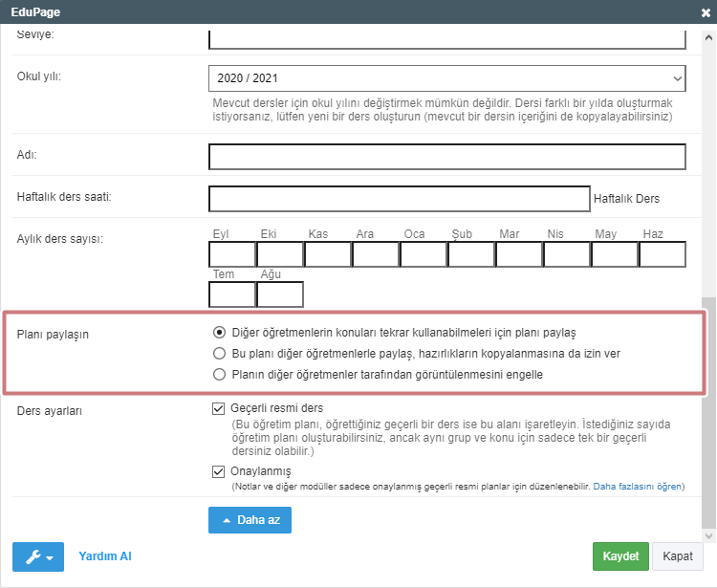The width and height of the screenshot is (717, 588).
Task: Focus the 'Haftalık ders saati' input field
Action: pyautogui.click(x=400, y=198)
